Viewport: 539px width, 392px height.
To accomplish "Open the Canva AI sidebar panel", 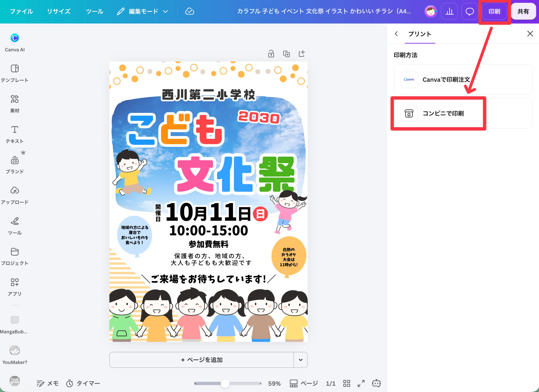I will point(14,43).
